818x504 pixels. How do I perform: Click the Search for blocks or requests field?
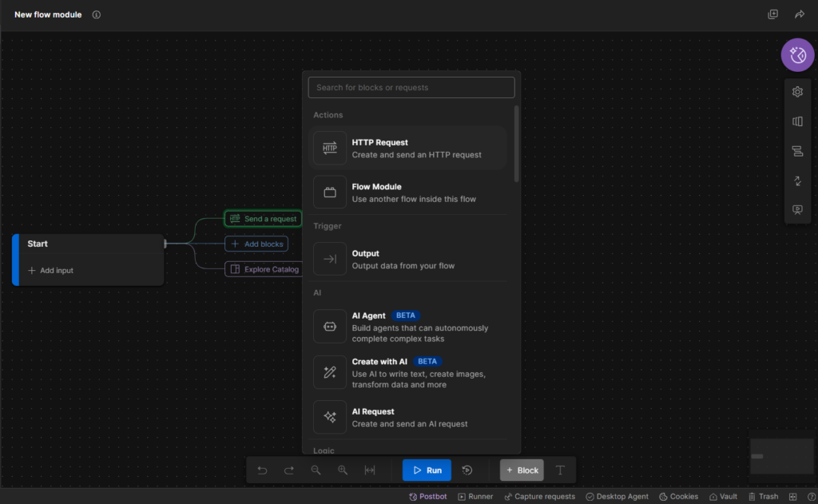(x=411, y=87)
